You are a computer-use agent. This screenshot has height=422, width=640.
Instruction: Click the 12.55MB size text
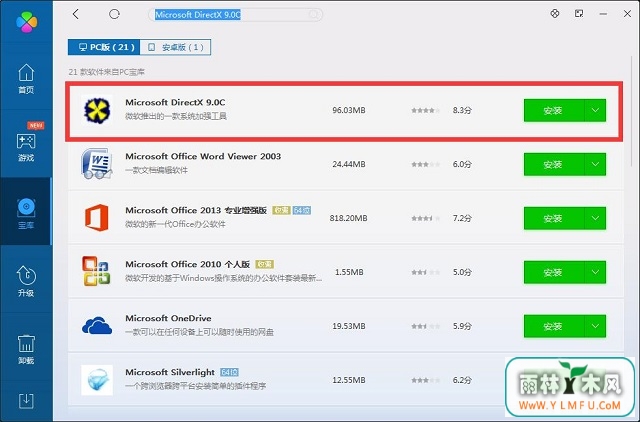(x=349, y=380)
